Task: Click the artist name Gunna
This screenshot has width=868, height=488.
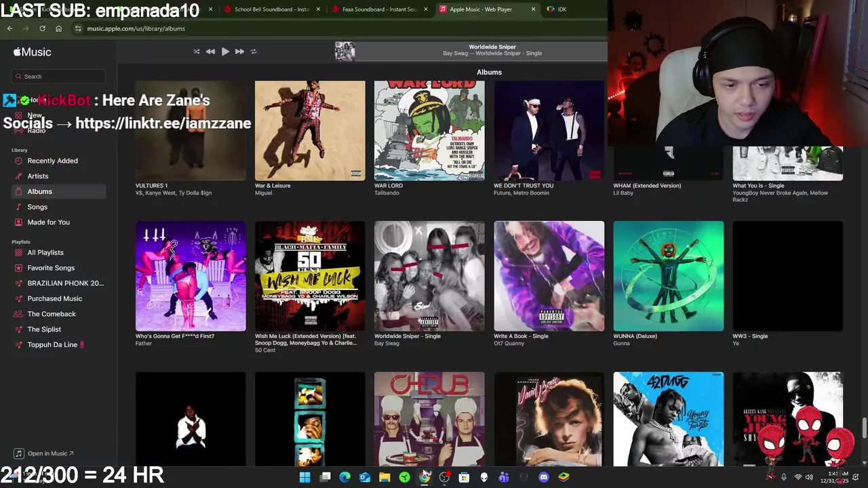Action: pyautogui.click(x=621, y=344)
